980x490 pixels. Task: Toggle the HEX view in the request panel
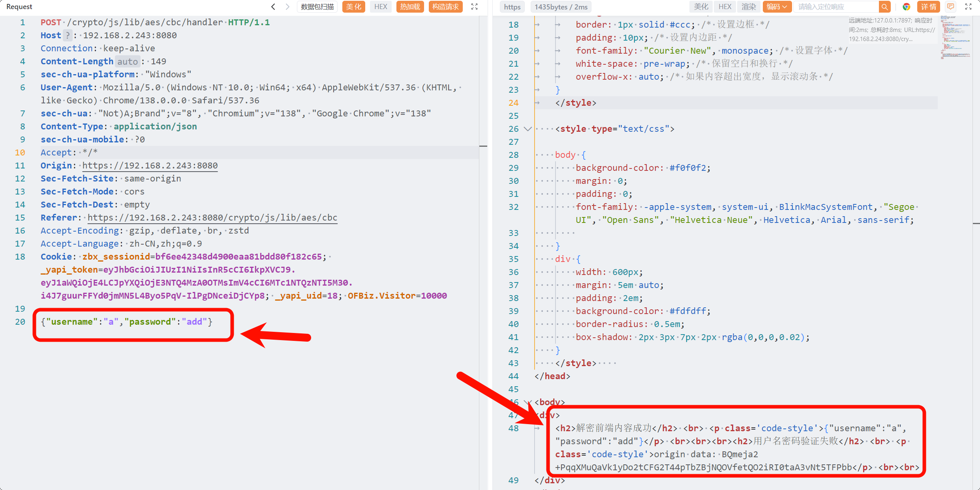click(x=381, y=7)
